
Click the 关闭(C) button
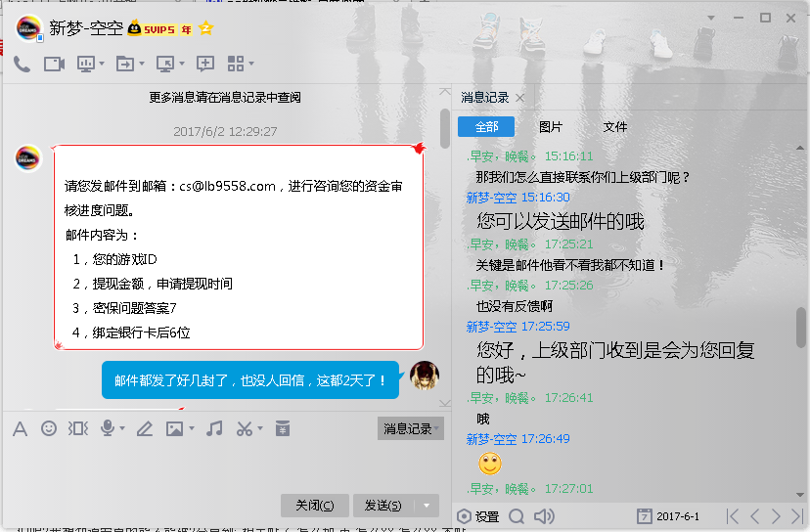315,506
